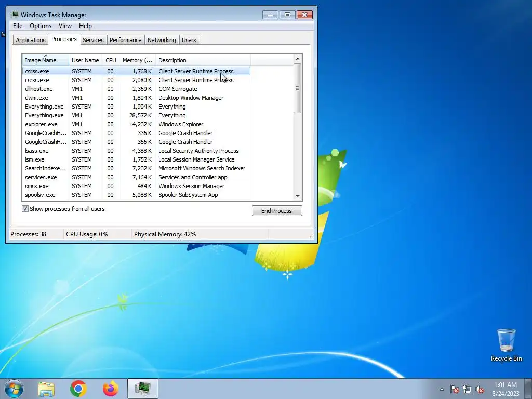Click the Local Security Authority Process description

click(198, 151)
